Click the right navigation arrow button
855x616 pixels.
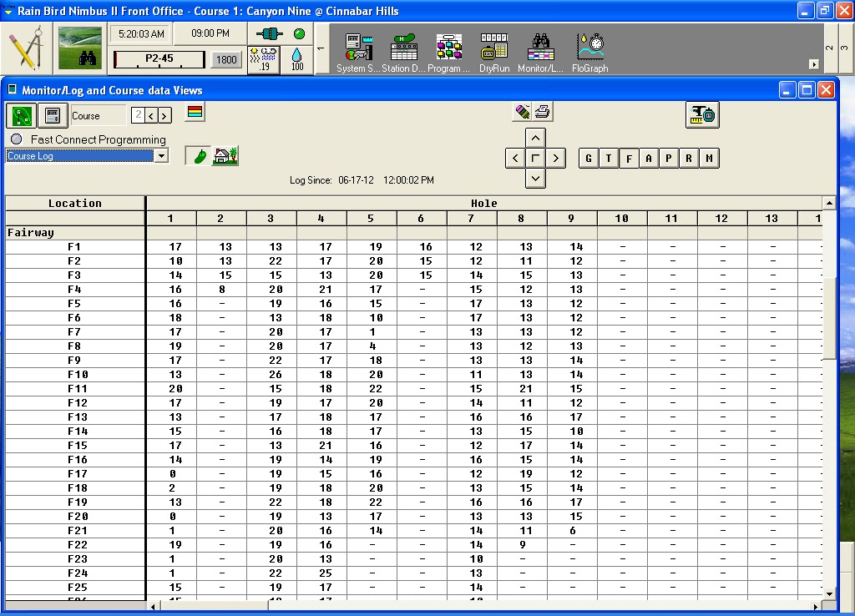(555, 158)
